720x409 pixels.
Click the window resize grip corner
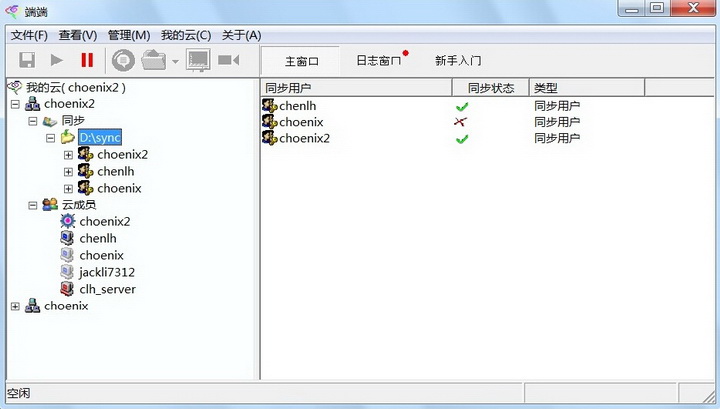coord(709,395)
